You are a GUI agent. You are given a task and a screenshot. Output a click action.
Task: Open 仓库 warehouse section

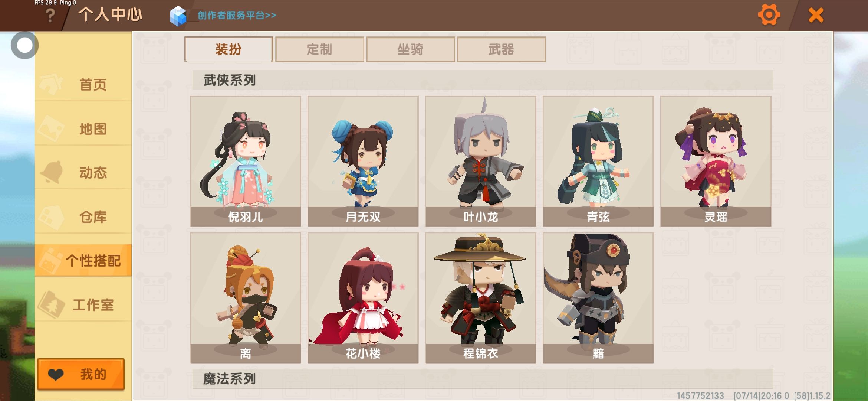[x=83, y=217]
